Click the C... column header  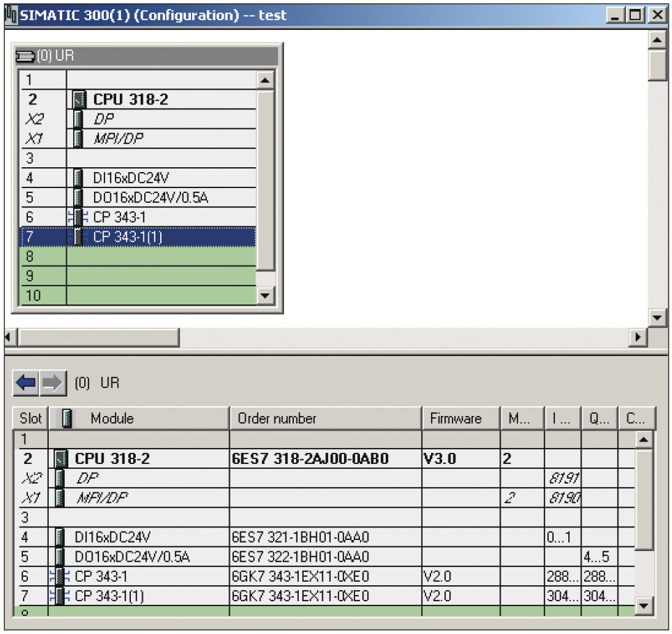pyautogui.click(x=637, y=419)
